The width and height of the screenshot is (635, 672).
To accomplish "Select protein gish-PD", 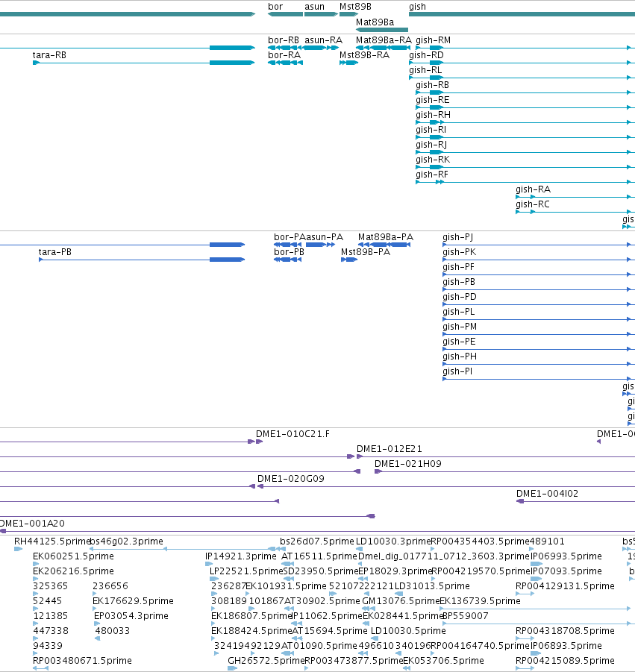I will (x=459, y=297).
